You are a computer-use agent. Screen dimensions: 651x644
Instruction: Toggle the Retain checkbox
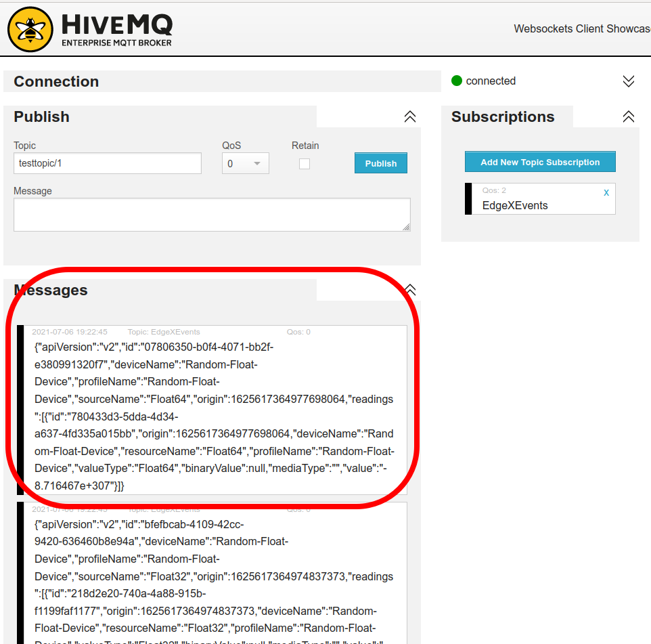(305, 164)
